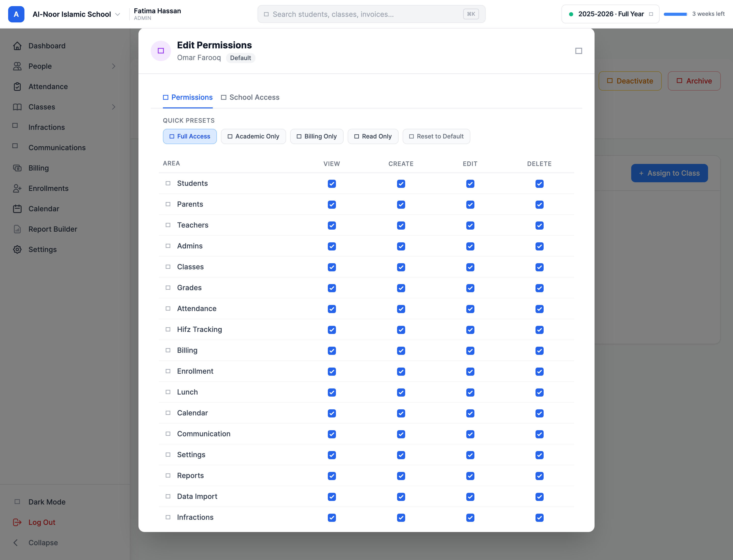Close the Edit Permissions dialog
The image size is (733, 560).
(579, 51)
